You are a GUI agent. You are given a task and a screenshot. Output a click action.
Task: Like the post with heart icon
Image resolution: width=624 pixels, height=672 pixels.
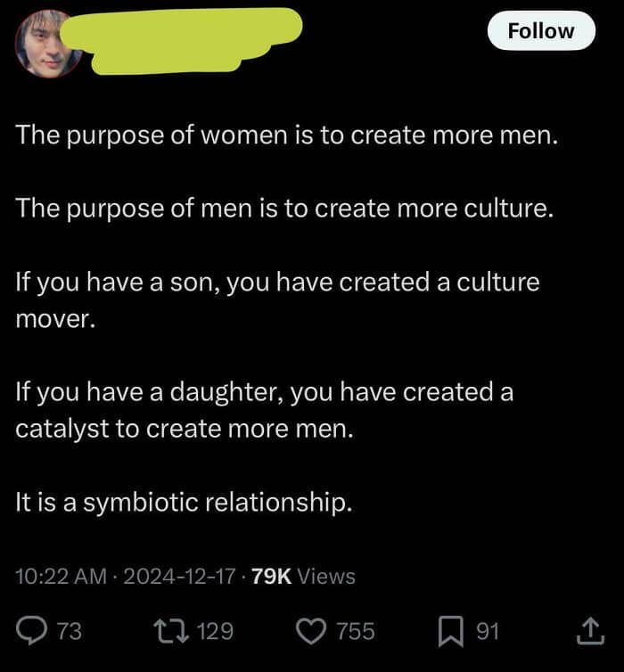311,631
